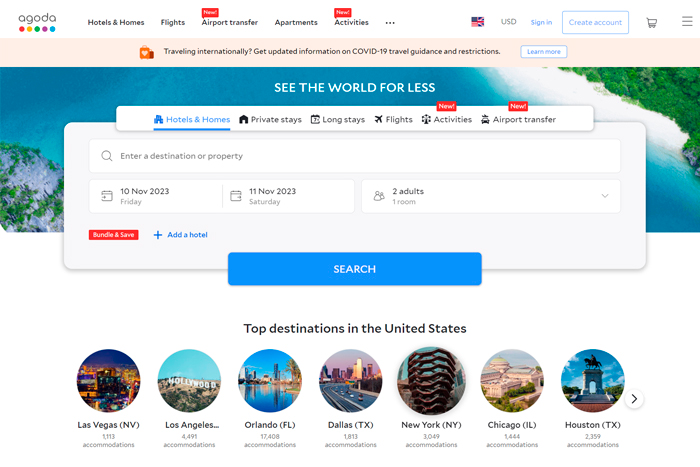Click the Create account button
This screenshot has width=700, height=467.
[595, 22]
